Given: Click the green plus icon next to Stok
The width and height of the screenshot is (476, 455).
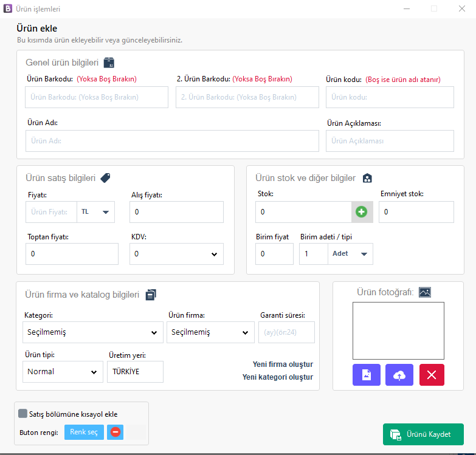Looking at the screenshot, I should click(x=361, y=212).
